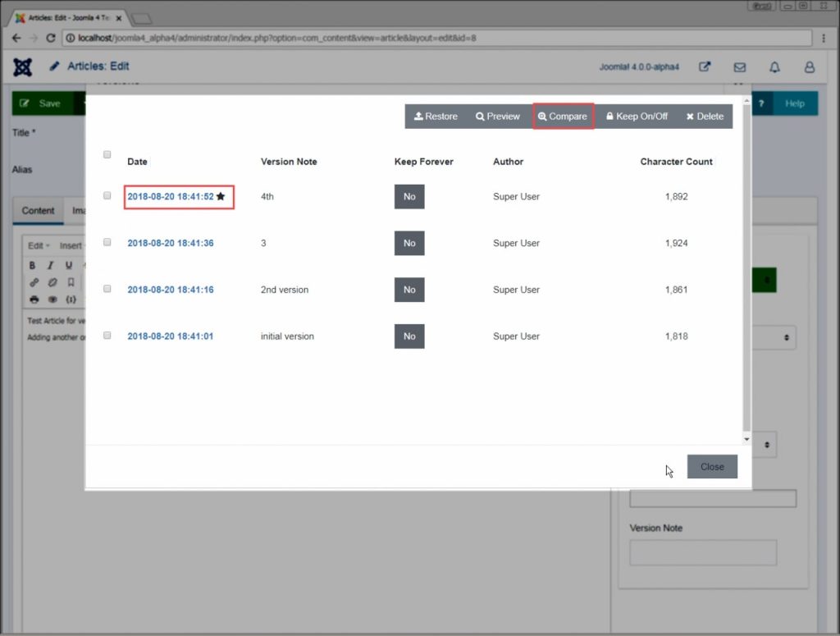Viewport: 840px width, 636px height.
Task: Click the star icon on current version
Action: coord(221,196)
